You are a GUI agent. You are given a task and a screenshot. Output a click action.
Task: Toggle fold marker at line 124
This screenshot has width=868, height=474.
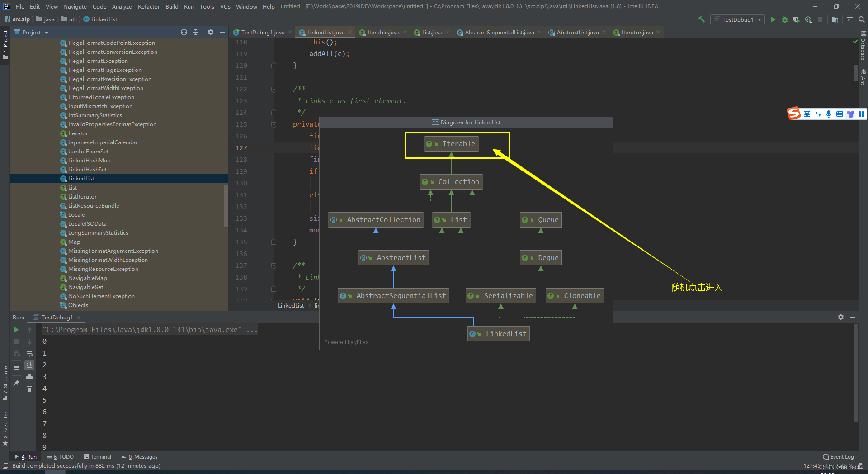tap(274, 113)
